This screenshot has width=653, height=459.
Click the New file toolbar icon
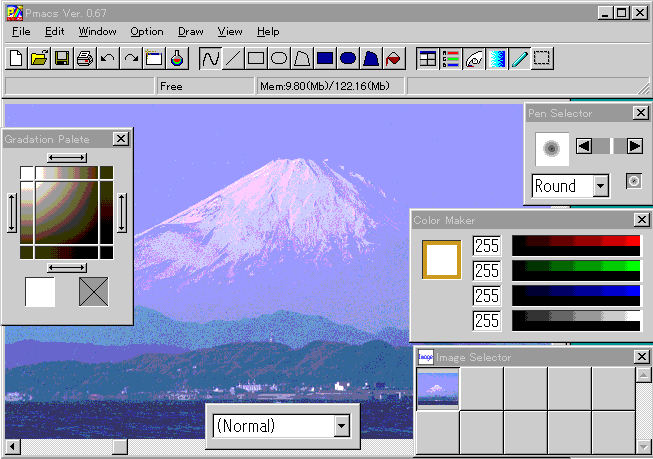pyautogui.click(x=16, y=58)
